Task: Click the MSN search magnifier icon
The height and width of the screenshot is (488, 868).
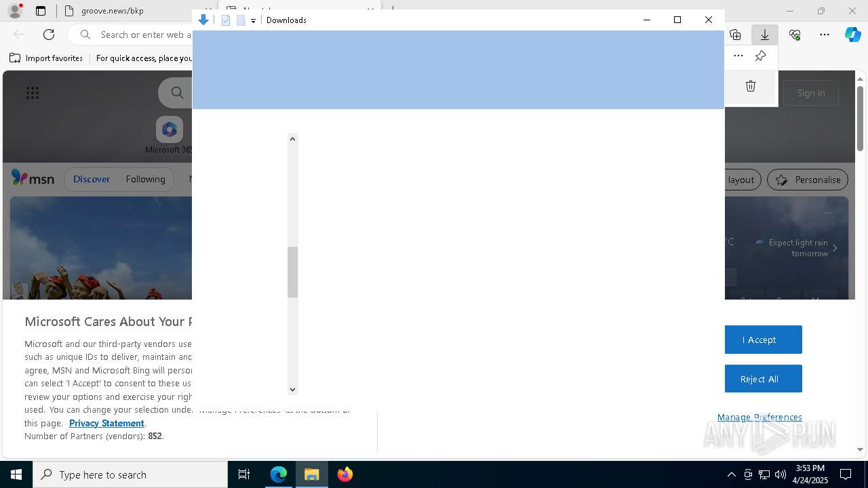Action: [x=178, y=93]
